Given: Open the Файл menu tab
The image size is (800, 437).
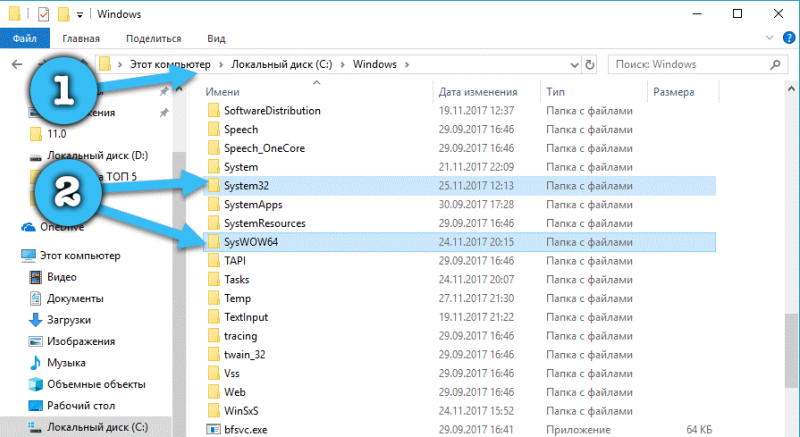Looking at the screenshot, I should pos(24,38).
